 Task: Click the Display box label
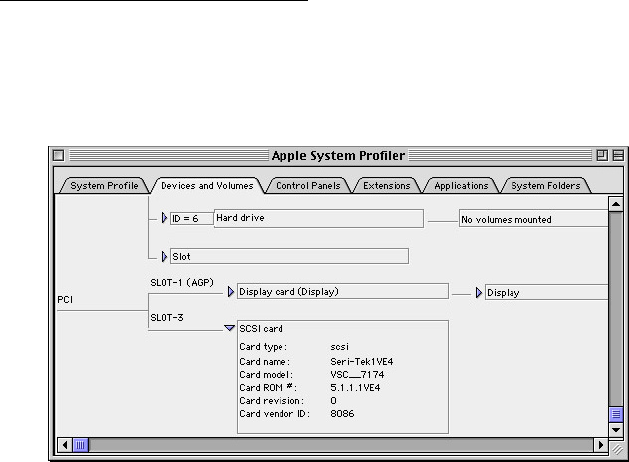[503, 293]
